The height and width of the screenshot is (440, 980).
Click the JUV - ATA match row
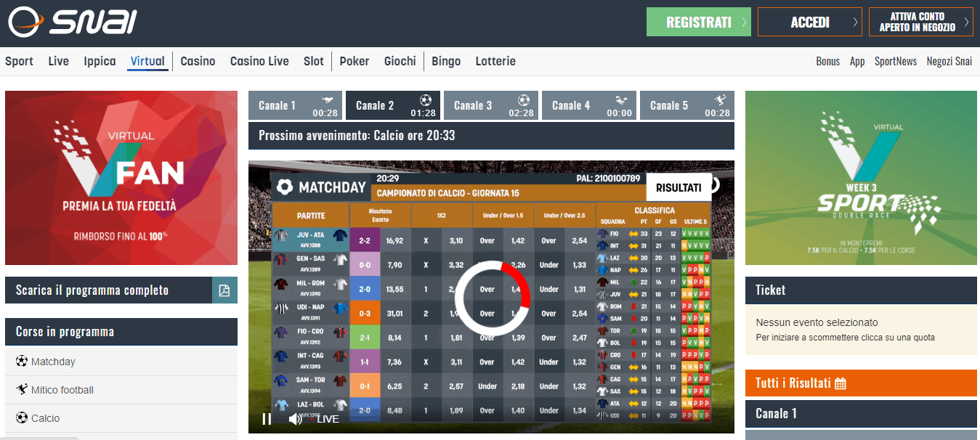[x=311, y=240]
